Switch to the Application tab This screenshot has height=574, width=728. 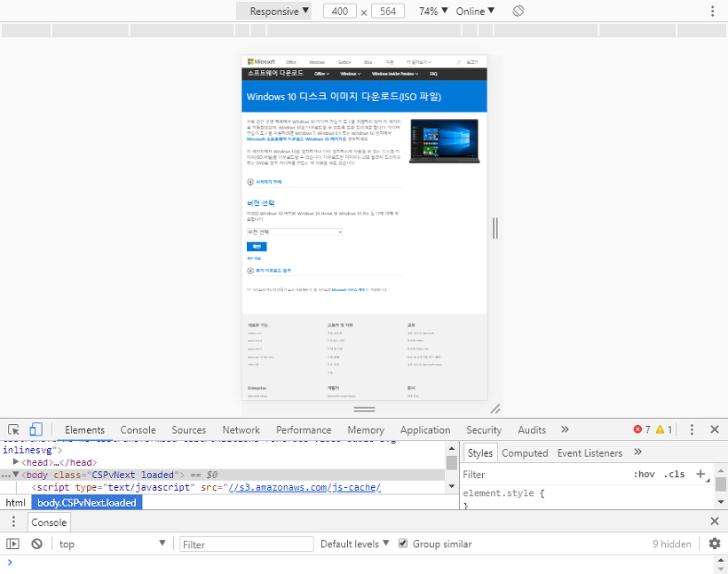click(x=425, y=429)
